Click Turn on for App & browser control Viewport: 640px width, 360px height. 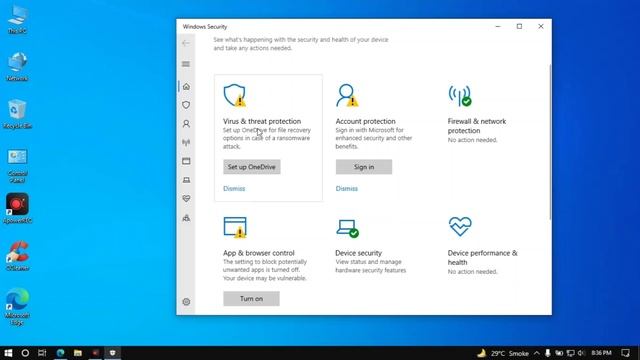[x=251, y=299]
